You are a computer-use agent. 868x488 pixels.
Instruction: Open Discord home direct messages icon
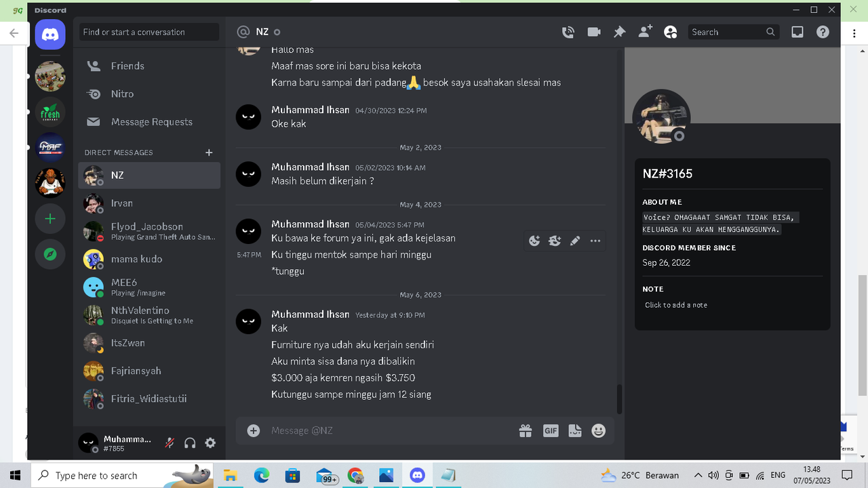(50, 35)
